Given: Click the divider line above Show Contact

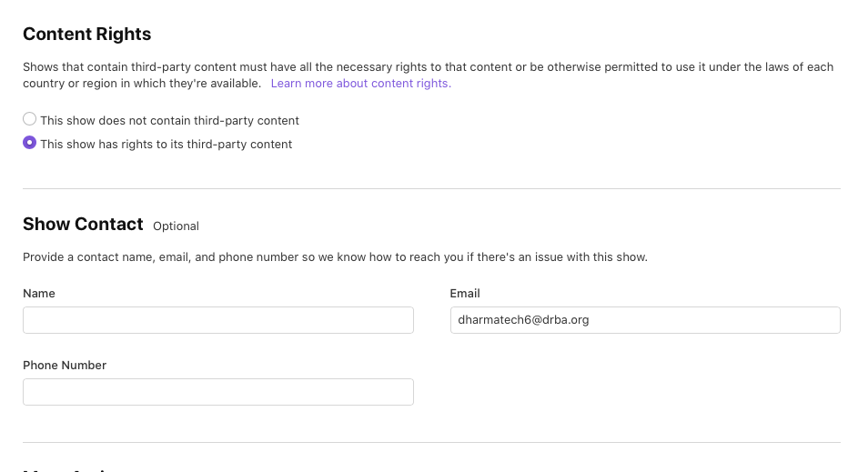Looking at the screenshot, I should click(x=432, y=188).
